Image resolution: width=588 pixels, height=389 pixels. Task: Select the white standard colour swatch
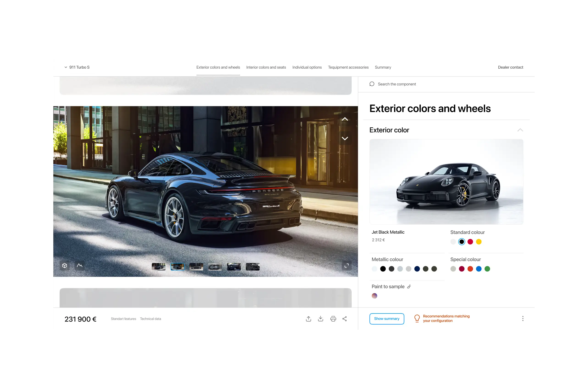coord(453,242)
